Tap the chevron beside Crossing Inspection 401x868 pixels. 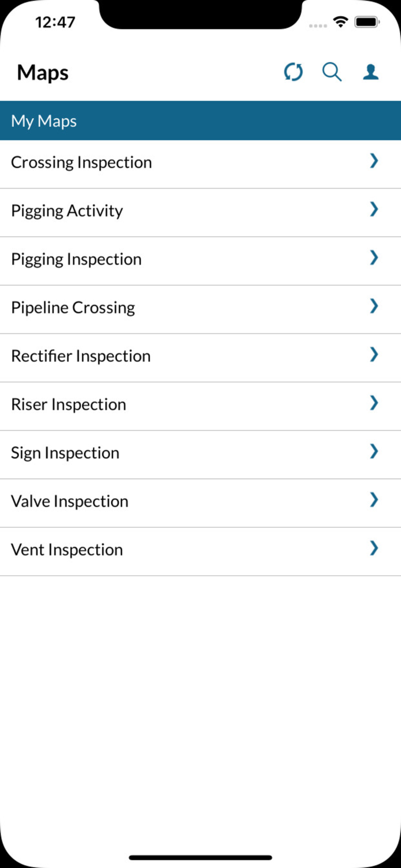point(374,161)
